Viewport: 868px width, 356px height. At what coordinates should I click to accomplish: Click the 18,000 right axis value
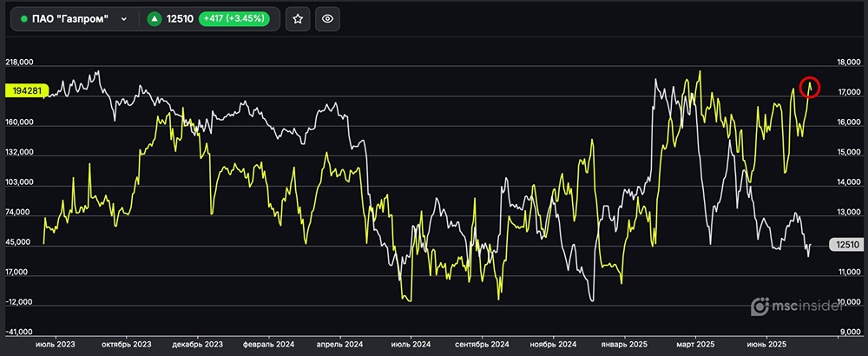pos(850,63)
